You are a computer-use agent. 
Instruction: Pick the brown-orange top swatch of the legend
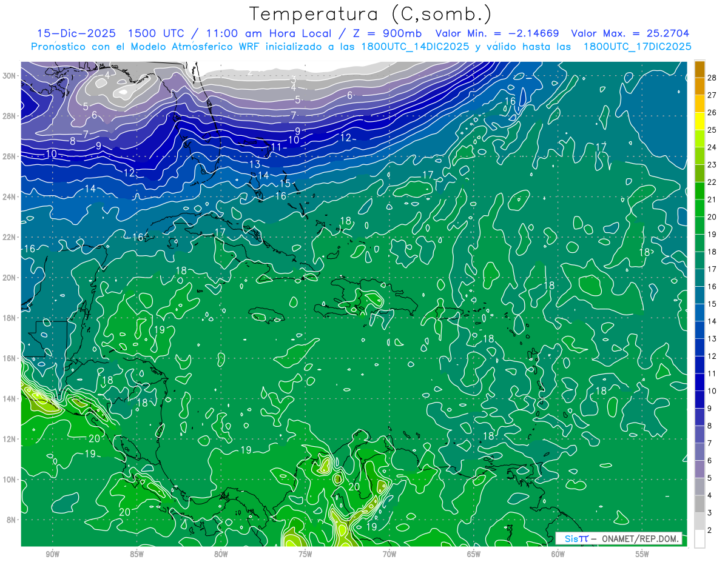coord(699,69)
